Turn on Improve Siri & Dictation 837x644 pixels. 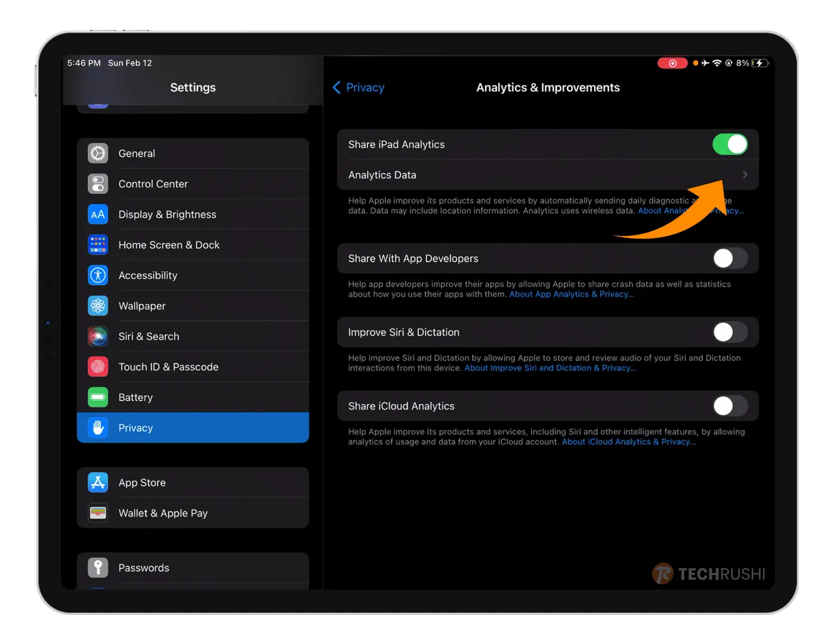(730, 332)
